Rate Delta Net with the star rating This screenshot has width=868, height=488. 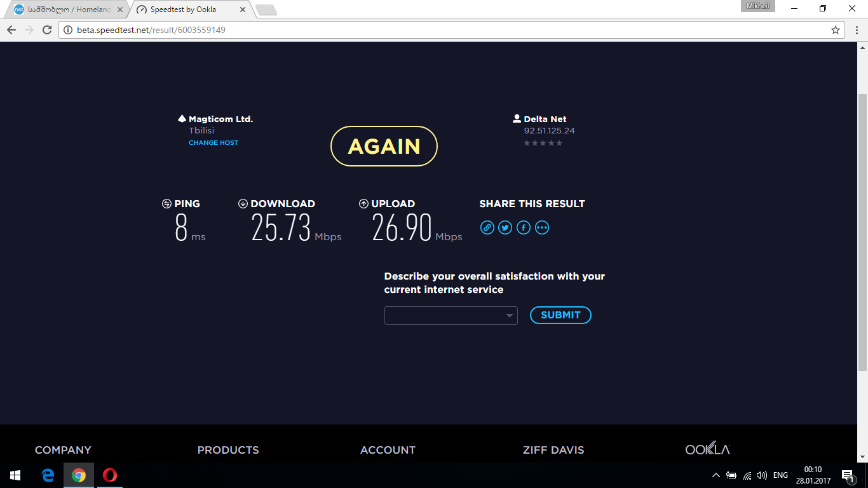pos(543,143)
